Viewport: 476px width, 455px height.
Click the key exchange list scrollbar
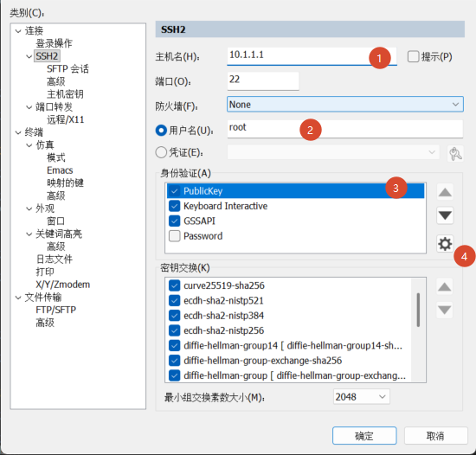coord(418,310)
